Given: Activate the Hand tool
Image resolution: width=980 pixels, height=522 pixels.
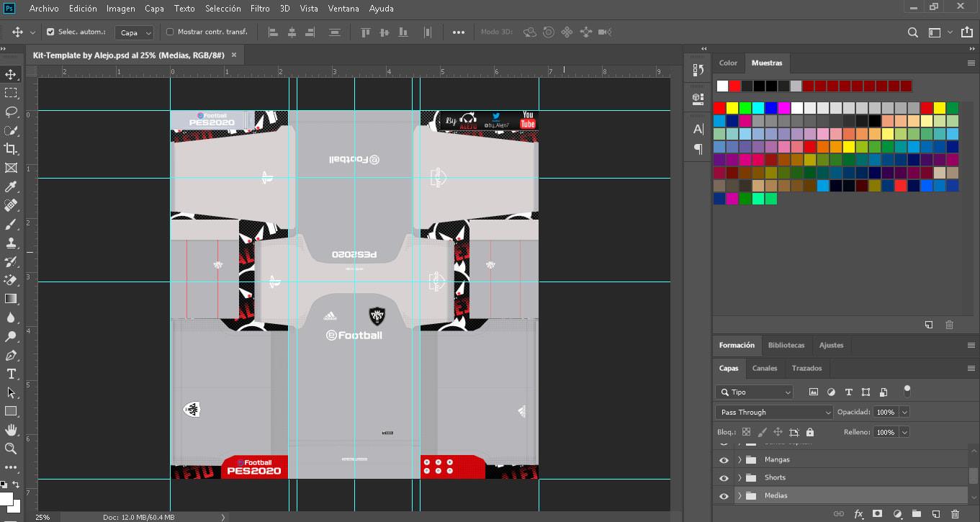Looking at the screenshot, I should [x=11, y=430].
